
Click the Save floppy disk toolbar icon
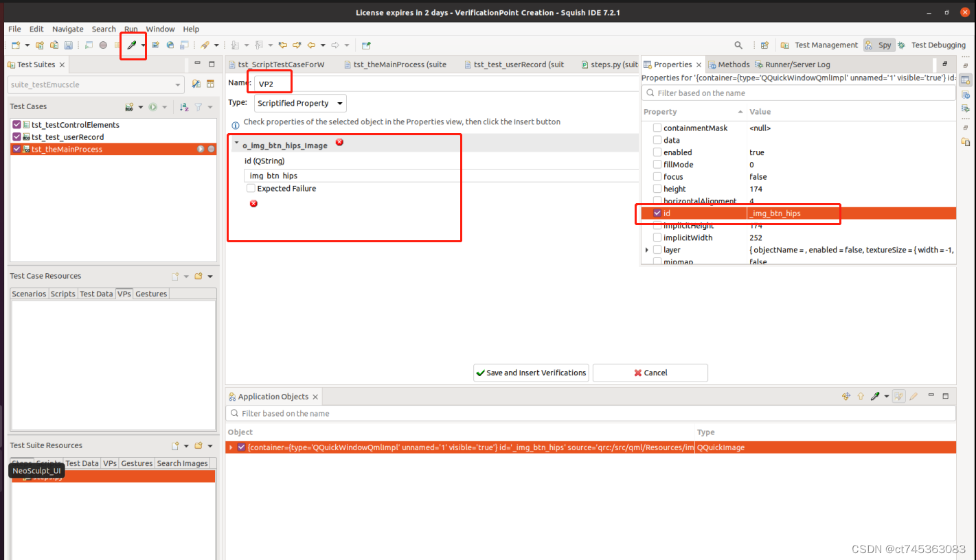coord(68,45)
